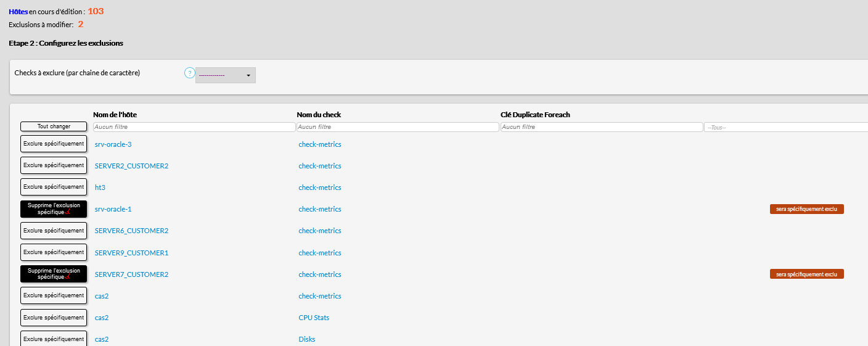Screen dimensions: 868x346
Task: Open the CPU Stats check link
Action: pyautogui.click(x=314, y=318)
